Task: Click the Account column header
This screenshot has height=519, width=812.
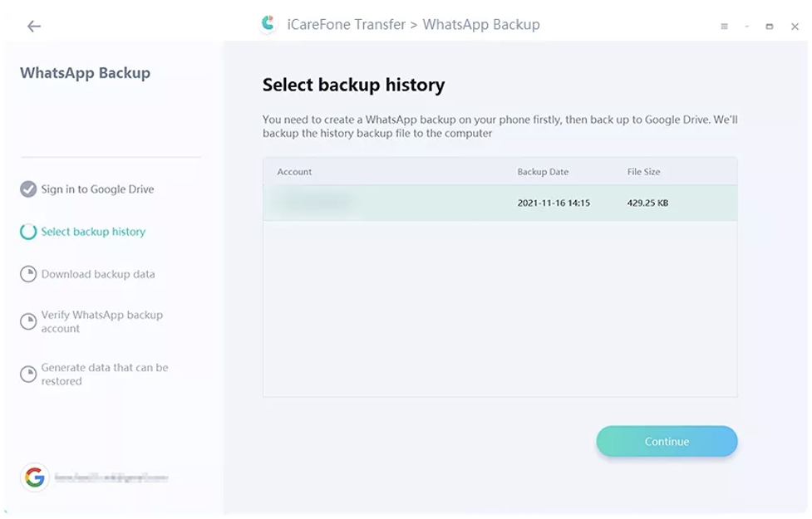Action: click(x=294, y=172)
